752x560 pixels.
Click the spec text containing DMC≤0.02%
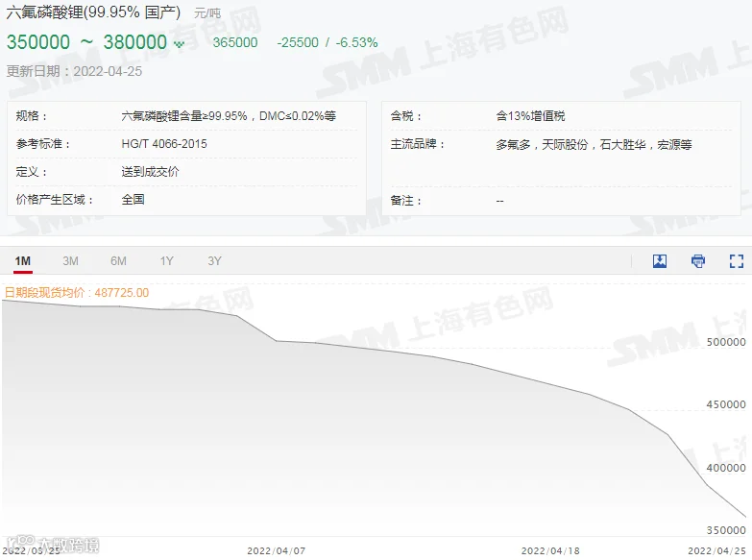(x=229, y=116)
